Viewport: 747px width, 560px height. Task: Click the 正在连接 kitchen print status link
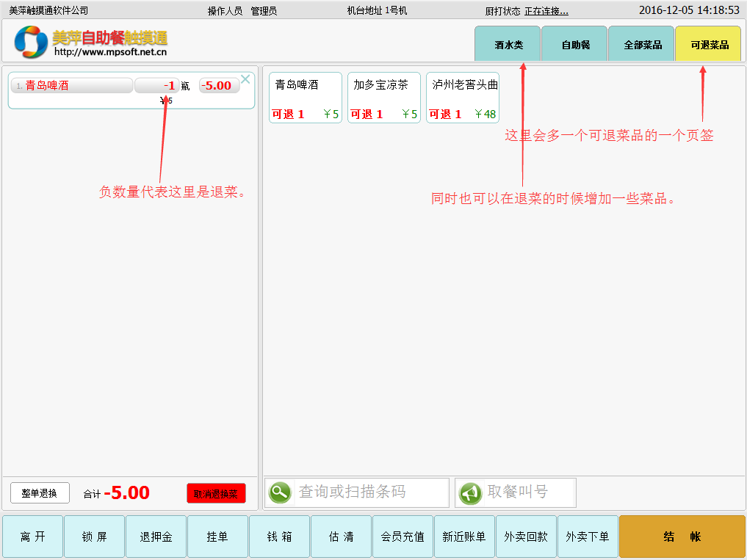pyautogui.click(x=546, y=11)
